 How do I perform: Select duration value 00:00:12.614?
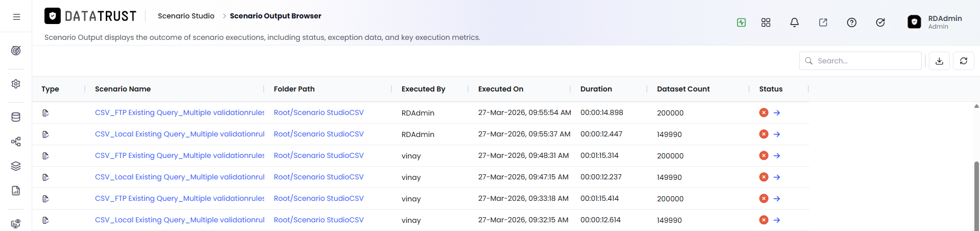(600, 220)
